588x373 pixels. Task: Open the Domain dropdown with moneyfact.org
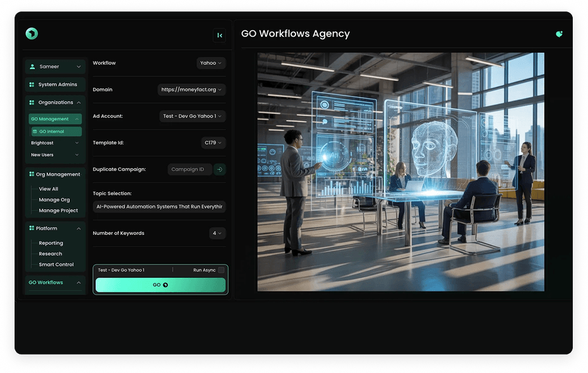tap(191, 90)
